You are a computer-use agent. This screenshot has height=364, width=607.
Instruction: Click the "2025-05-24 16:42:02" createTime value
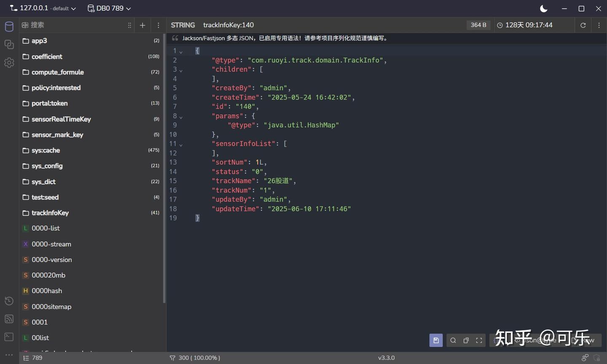coord(309,97)
